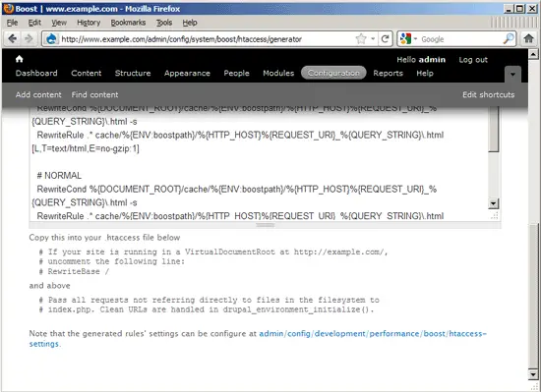Click the forward navigation arrow
The image size is (541, 392).
[x=29, y=38]
